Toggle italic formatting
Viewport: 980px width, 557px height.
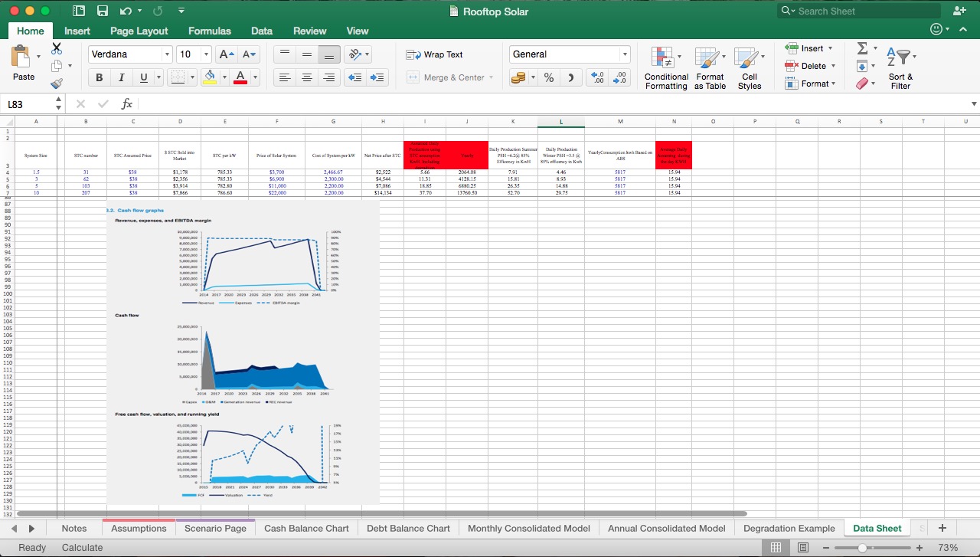click(122, 77)
